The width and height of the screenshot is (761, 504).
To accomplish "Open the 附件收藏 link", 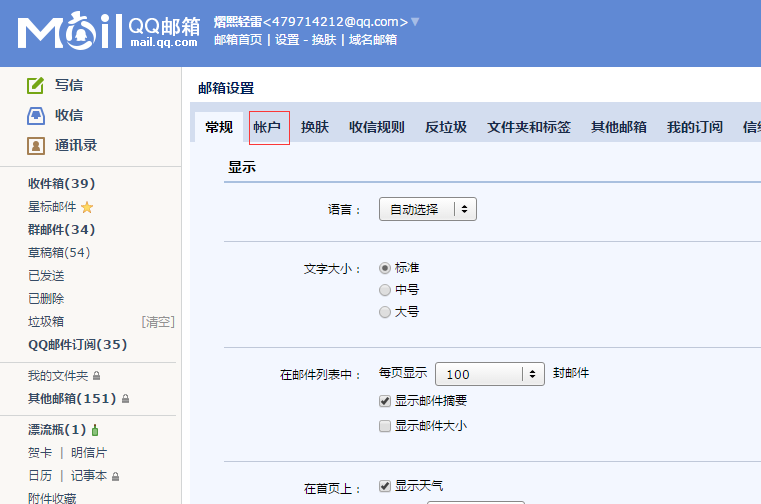I will click(52, 498).
